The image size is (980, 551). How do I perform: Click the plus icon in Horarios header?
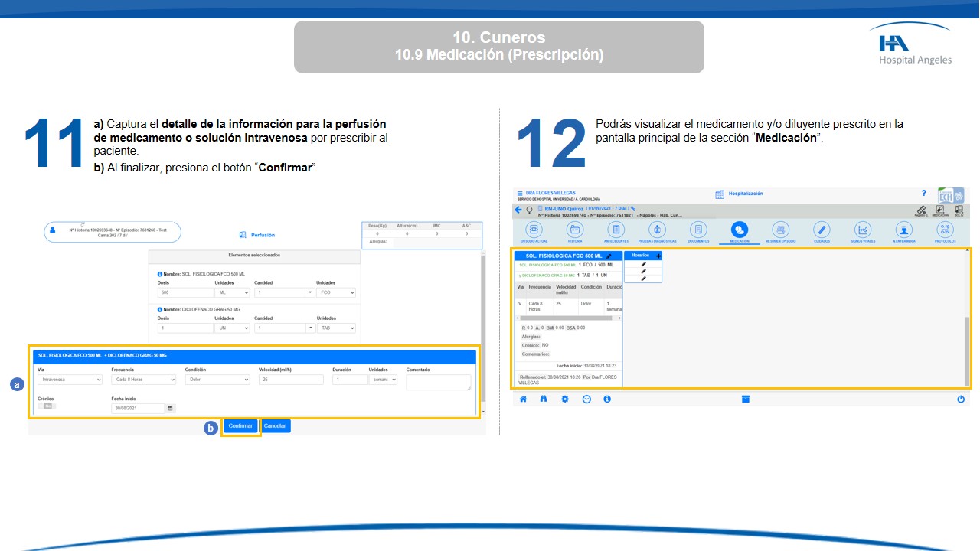[x=658, y=256]
